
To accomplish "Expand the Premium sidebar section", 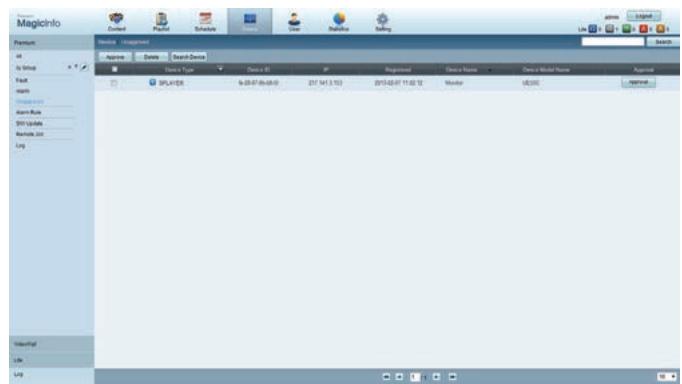I will point(51,43).
